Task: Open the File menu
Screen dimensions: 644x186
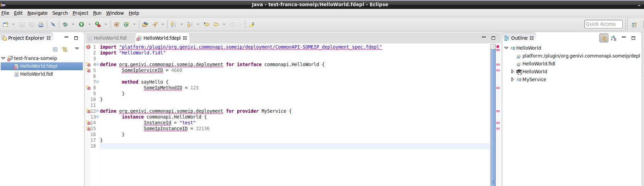Action: point(5,13)
